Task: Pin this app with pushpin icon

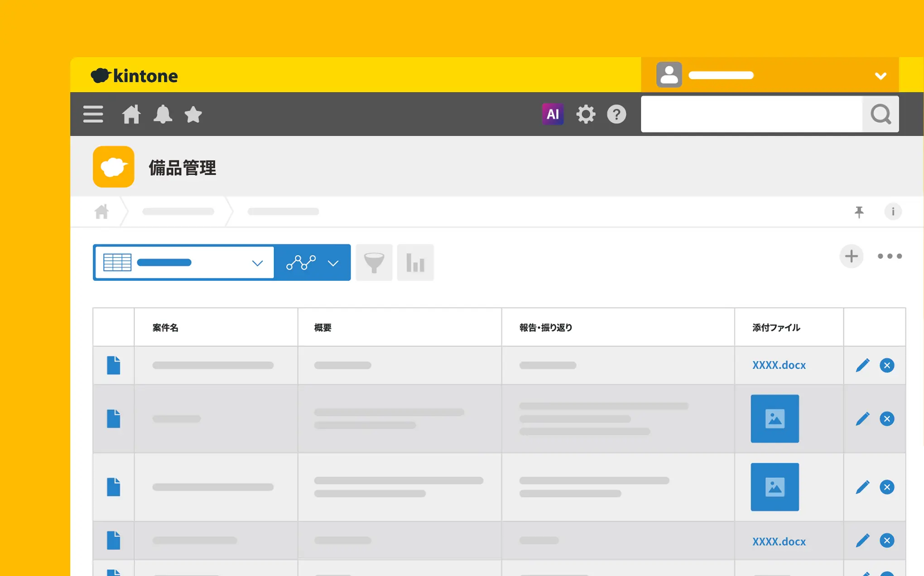Action: pyautogui.click(x=859, y=211)
